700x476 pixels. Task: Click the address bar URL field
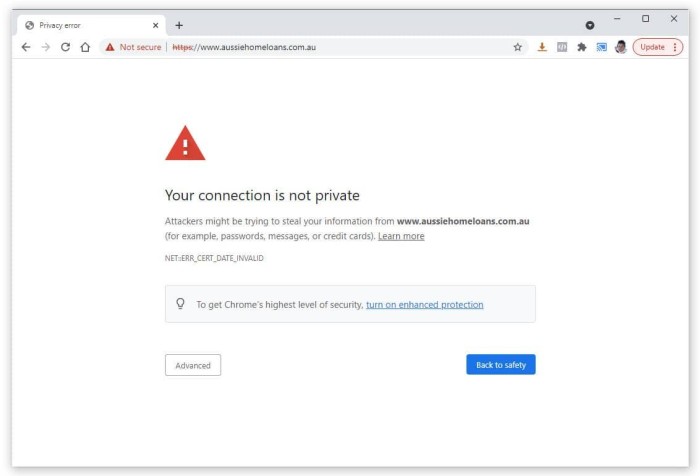tap(339, 47)
